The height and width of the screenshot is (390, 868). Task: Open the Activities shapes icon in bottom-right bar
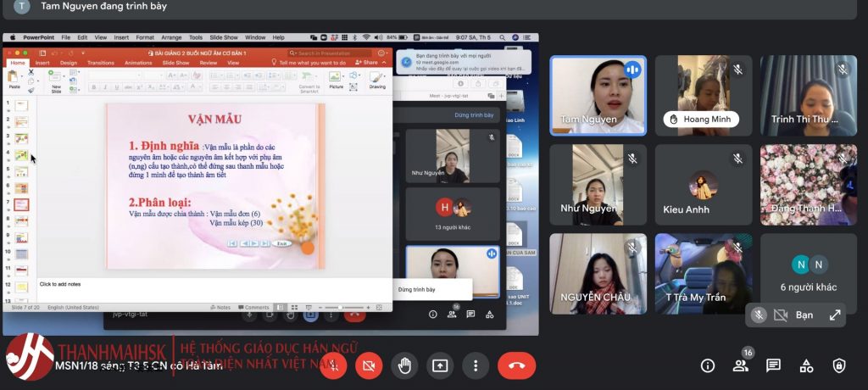pos(806,365)
